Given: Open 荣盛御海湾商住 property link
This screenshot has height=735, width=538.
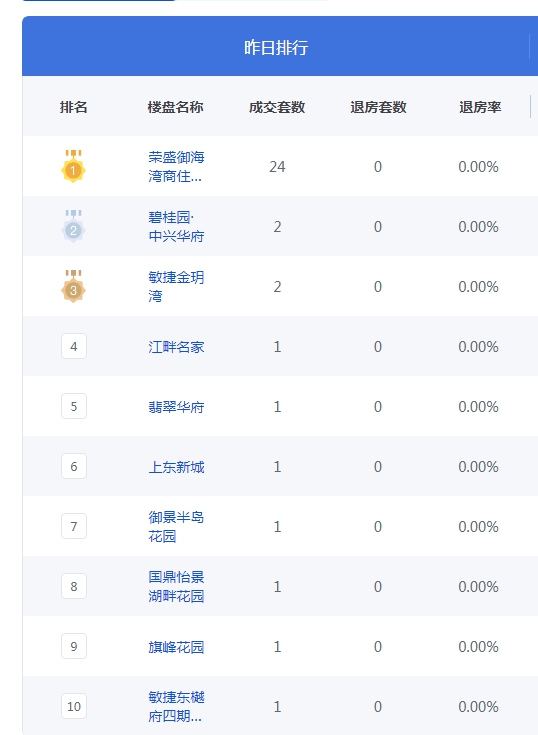Looking at the screenshot, I should [176, 166].
